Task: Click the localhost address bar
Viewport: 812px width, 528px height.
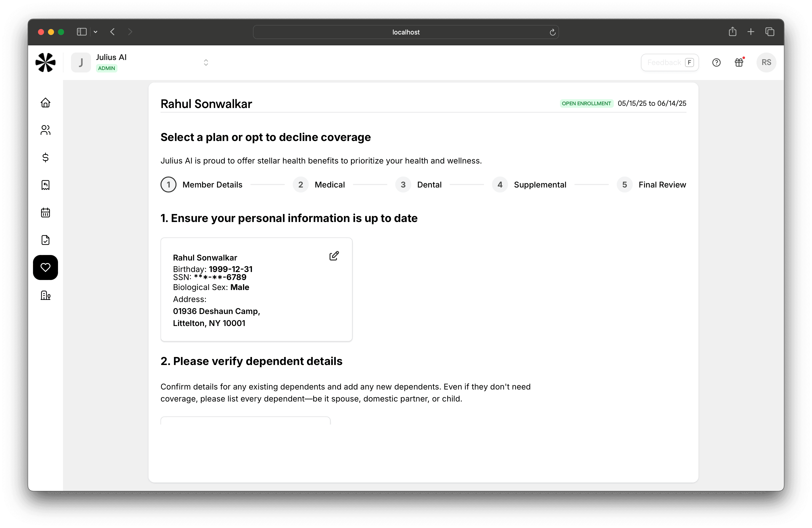Action: [x=405, y=32]
